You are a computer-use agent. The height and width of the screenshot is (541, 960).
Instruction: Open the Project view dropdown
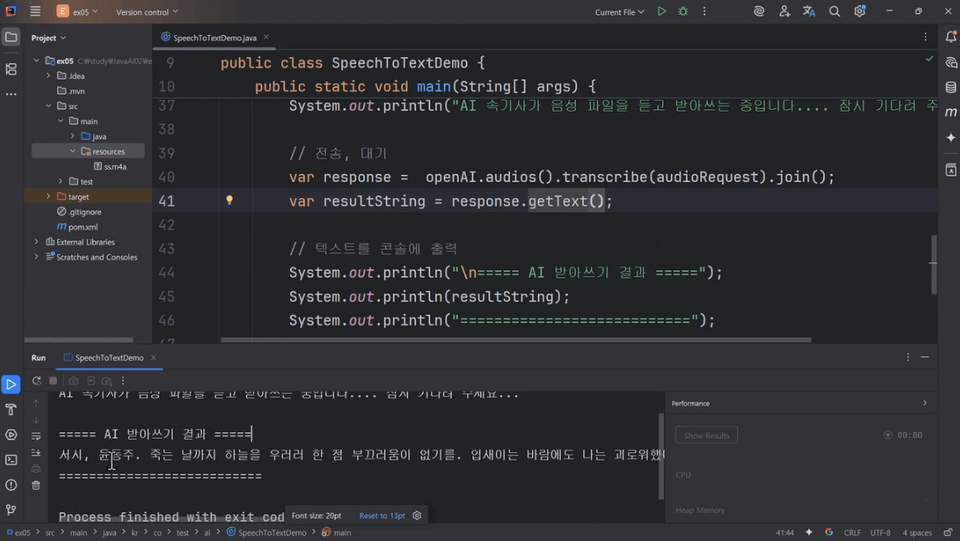(x=48, y=38)
